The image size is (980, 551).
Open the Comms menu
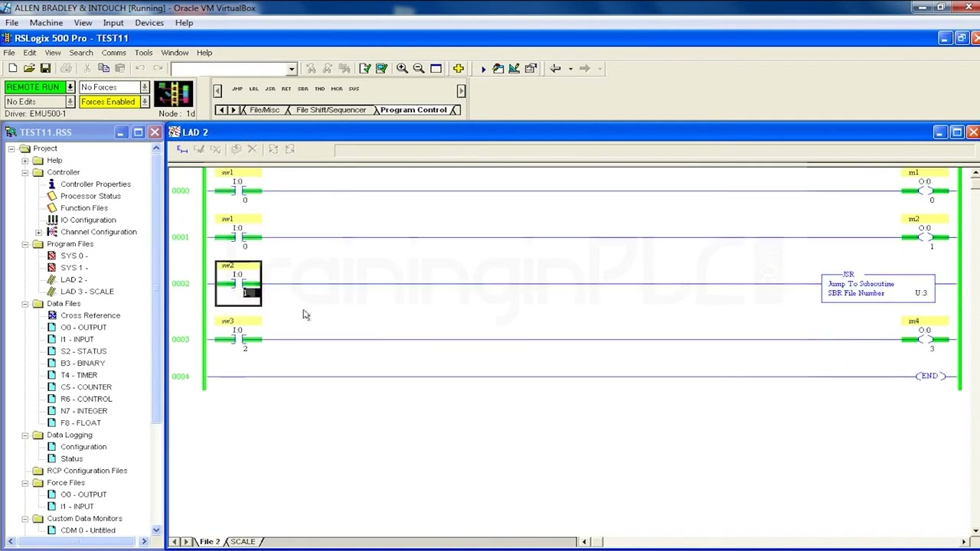tap(113, 53)
